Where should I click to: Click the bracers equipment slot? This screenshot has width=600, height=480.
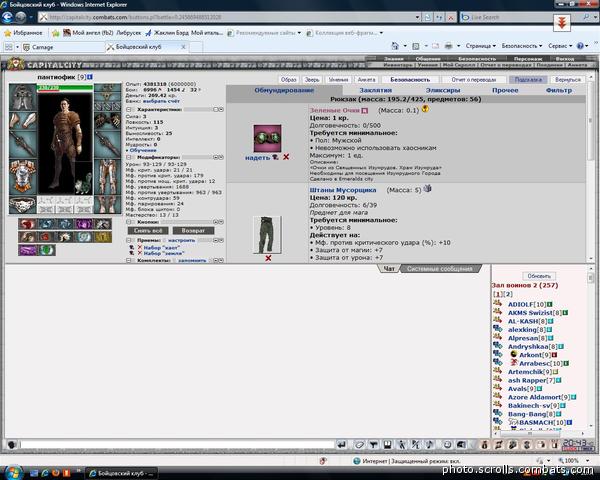[x=23, y=120]
